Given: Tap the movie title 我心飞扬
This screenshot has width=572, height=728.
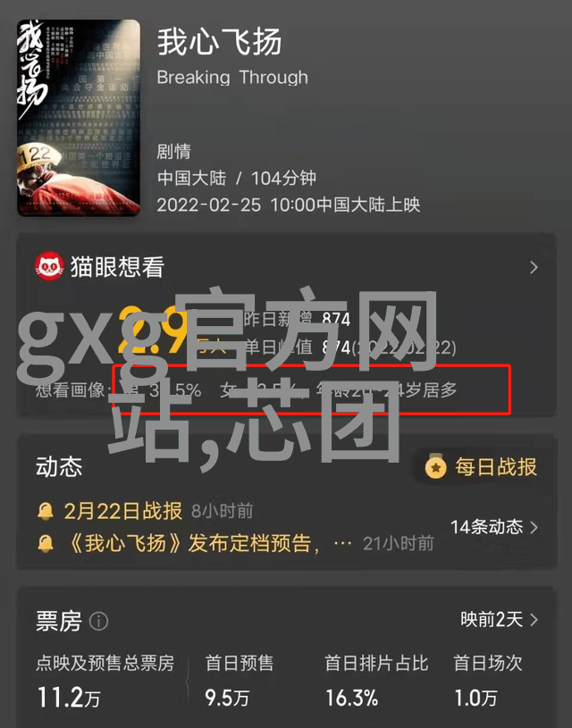Looking at the screenshot, I should pos(219,42).
